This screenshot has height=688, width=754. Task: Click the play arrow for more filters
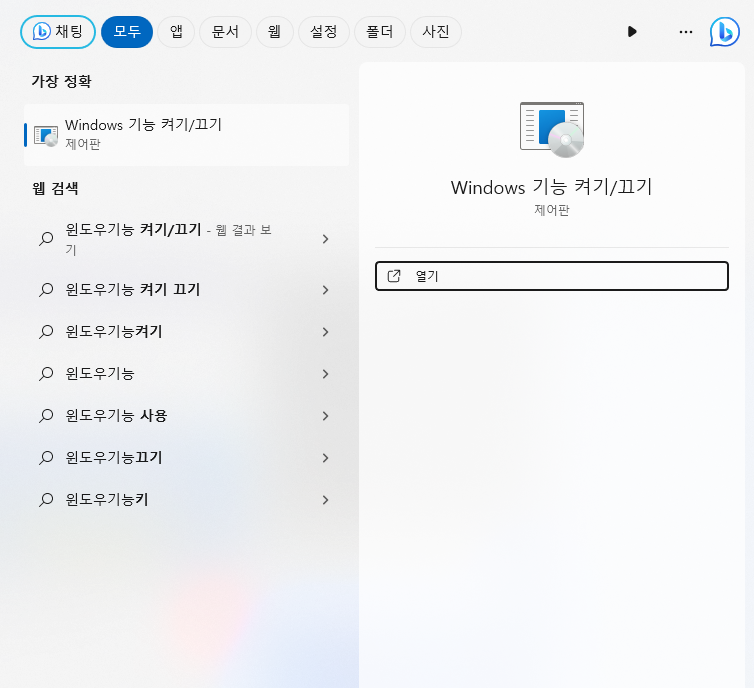632,32
